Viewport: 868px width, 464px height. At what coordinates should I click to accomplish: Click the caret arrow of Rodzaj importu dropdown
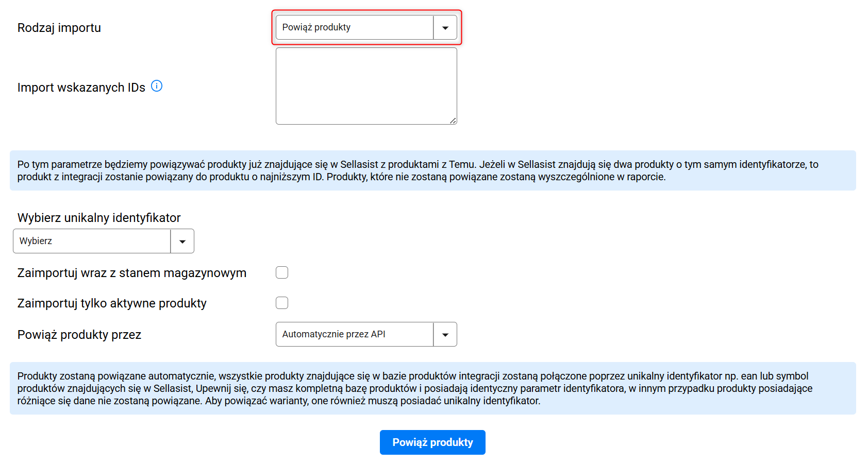coord(445,28)
